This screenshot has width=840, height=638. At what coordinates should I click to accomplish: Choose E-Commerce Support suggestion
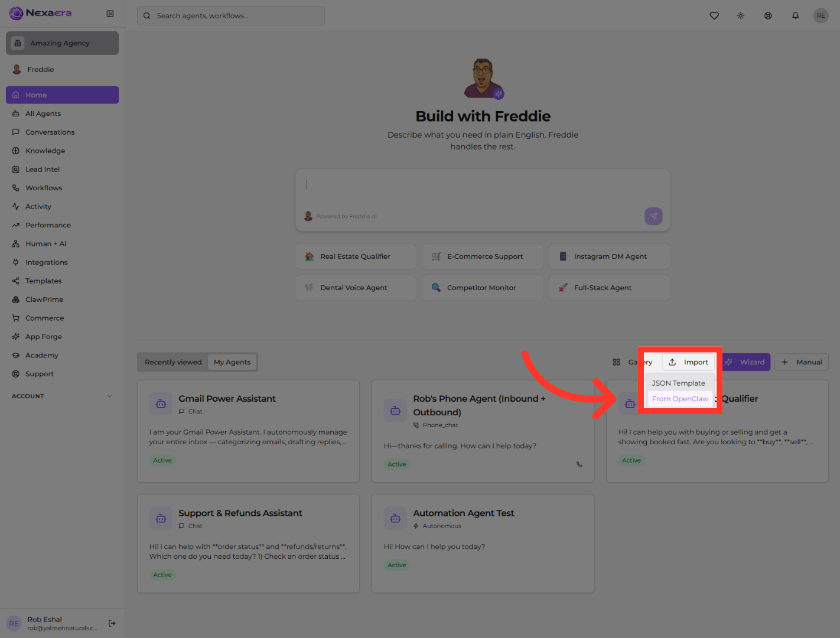point(483,256)
